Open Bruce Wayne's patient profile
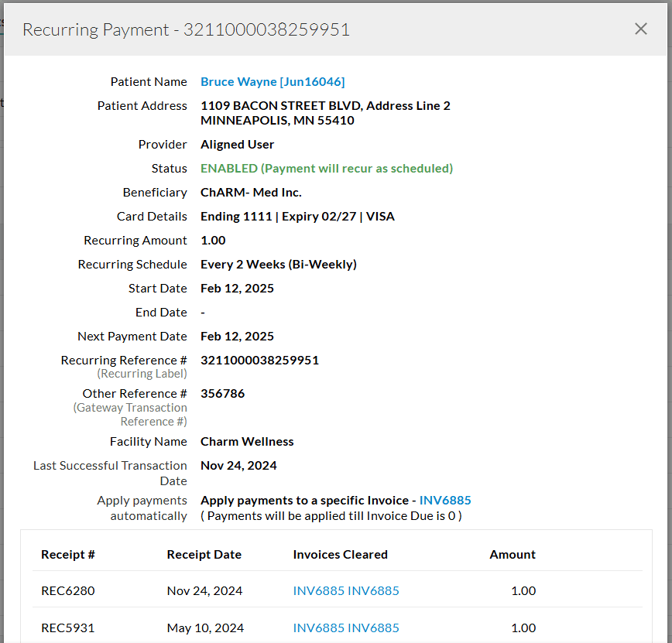 (x=273, y=81)
